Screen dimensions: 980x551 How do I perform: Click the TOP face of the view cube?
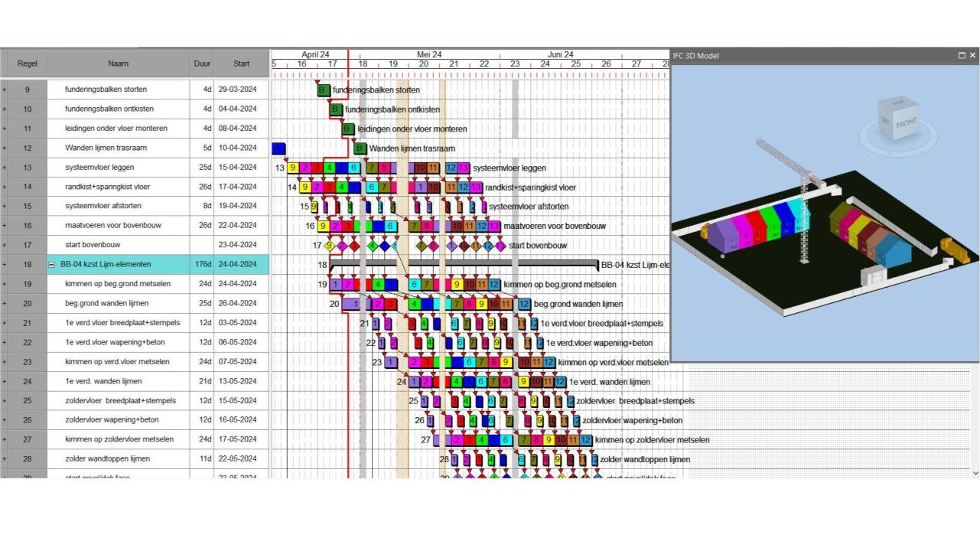(x=897, y=103)
